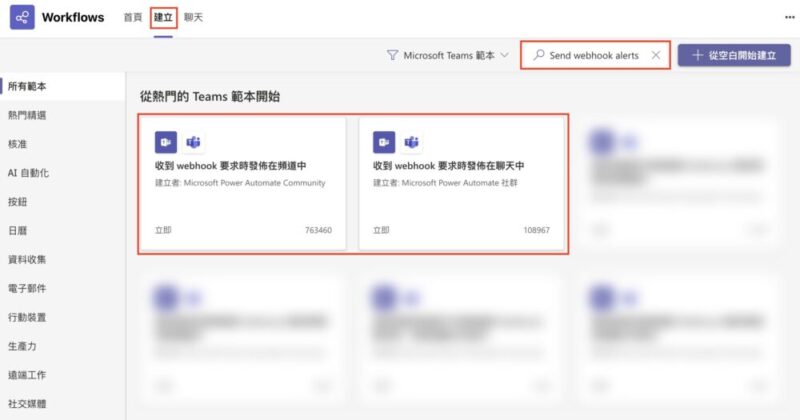Click creator text Microsoft Power Automate Community
800x420 pixels.
254,183
